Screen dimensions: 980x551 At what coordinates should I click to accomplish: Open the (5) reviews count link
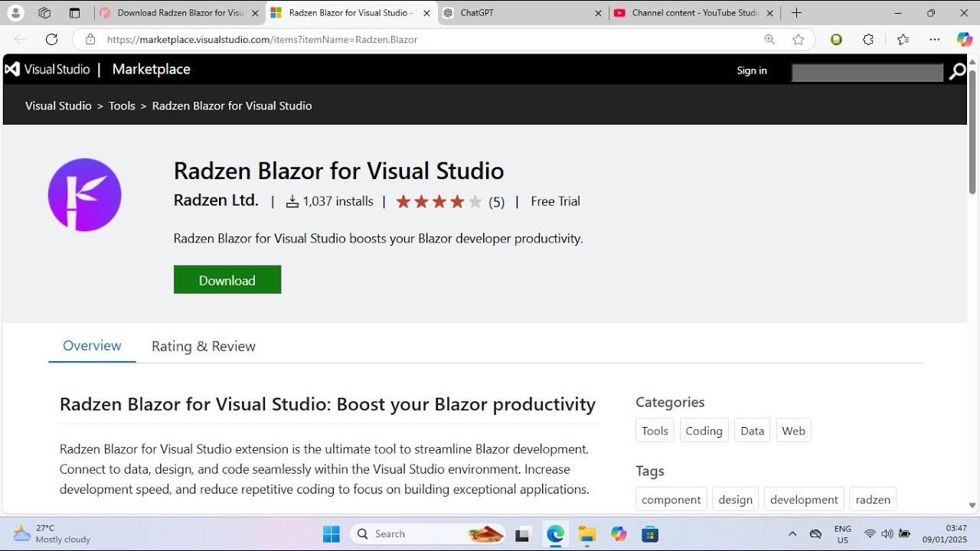tap(497, 202)
